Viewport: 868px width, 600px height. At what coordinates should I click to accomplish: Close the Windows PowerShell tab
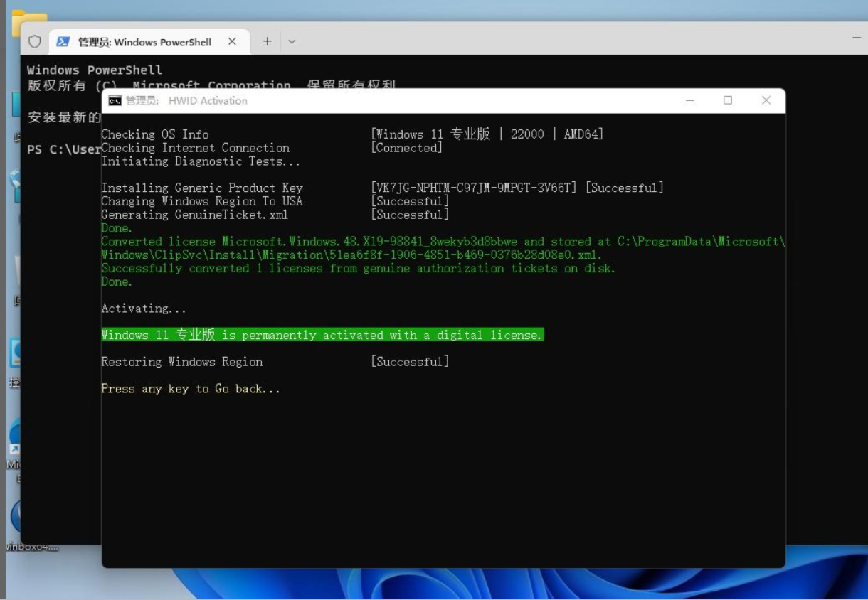coord(232,42)
